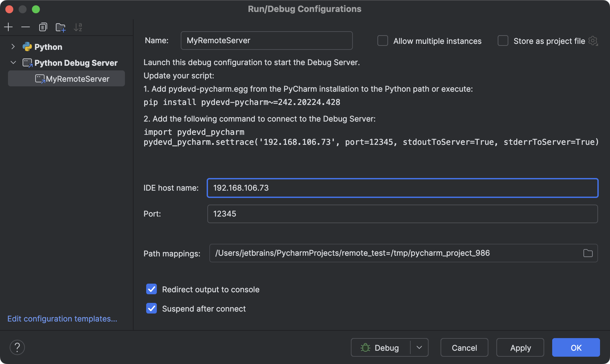Open Edit configuration templates link

62,319
